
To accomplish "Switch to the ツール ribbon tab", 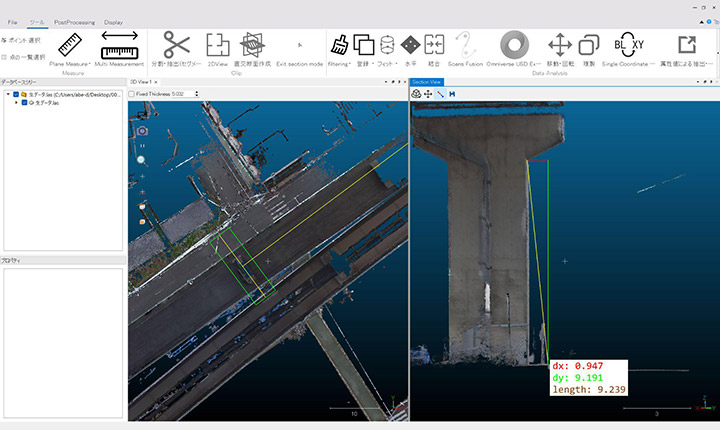I will tap(37, 22).
